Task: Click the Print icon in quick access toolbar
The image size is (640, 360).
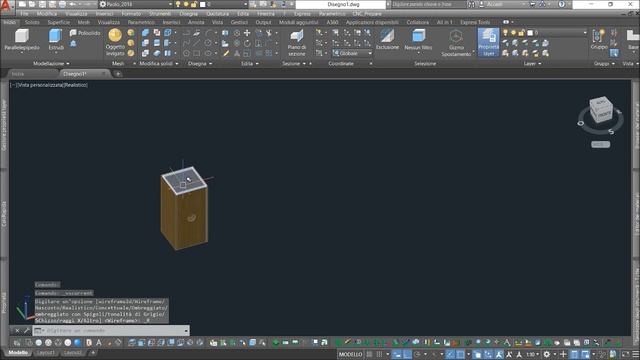Action: 62,4
